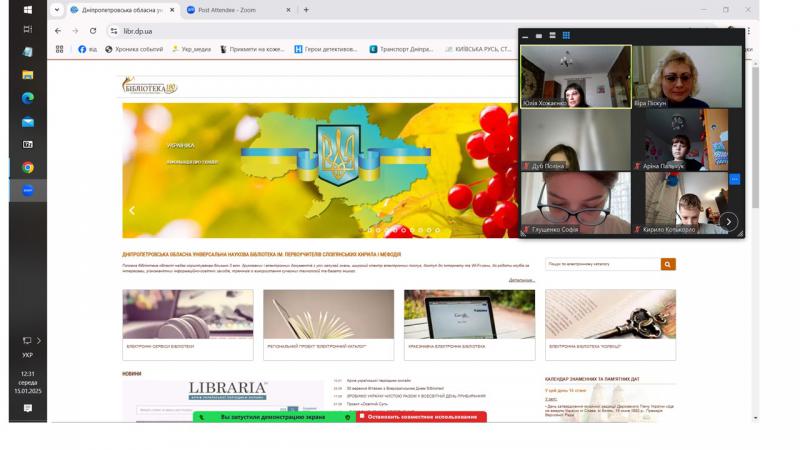Image resolution: width=800 pixels, height=450 pixels.
Task: Select the Zoom app icon in the taskbar
Action: 28,190
